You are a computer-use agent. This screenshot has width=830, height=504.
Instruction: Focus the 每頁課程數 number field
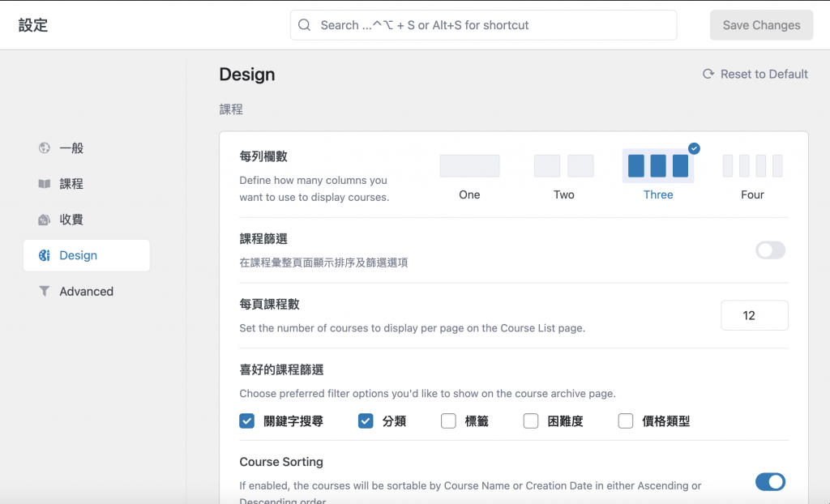[x=754, y=315]
